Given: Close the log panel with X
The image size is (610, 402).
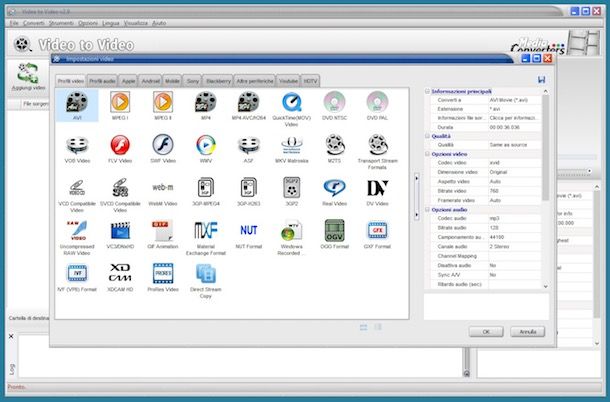Looking at the screenshot, I should tap(11, 336).
